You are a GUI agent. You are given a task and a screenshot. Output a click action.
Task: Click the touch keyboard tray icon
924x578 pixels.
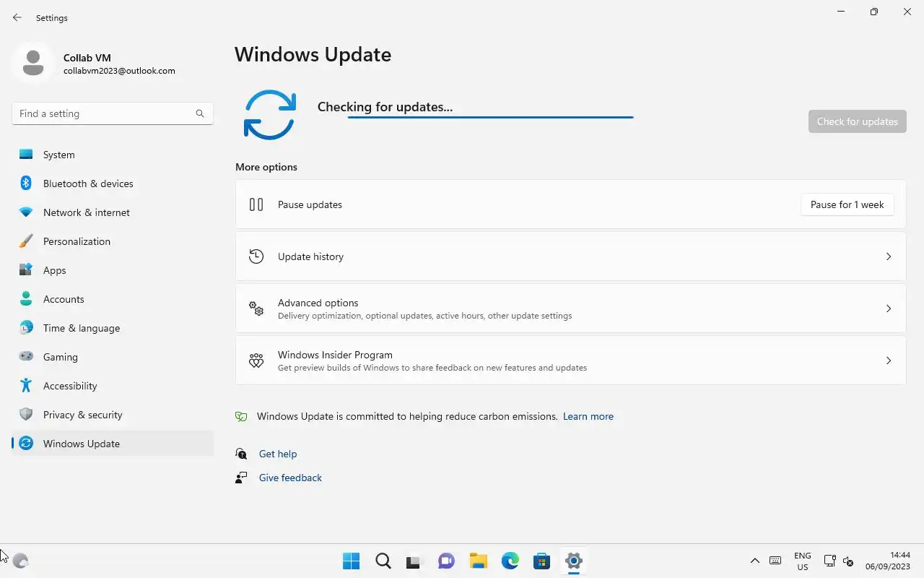pos(775,561)
